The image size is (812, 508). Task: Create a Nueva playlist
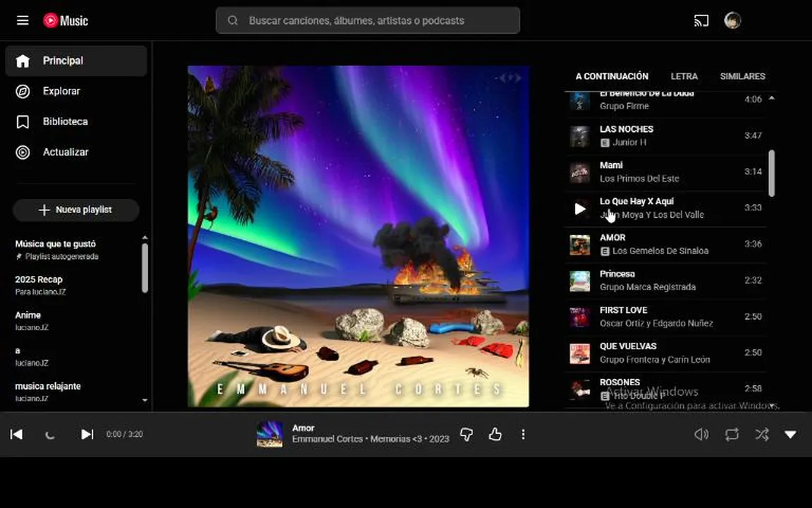pos(76,210)
